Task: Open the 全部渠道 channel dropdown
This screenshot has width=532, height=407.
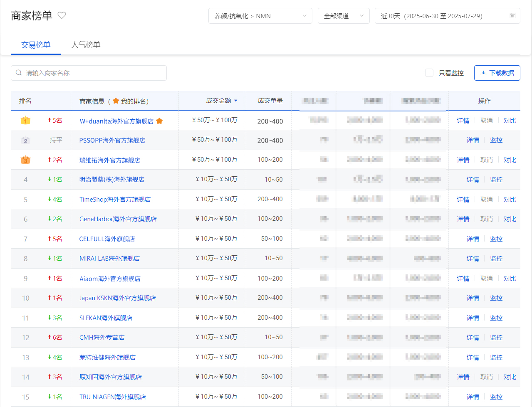Action: [344, 16]
